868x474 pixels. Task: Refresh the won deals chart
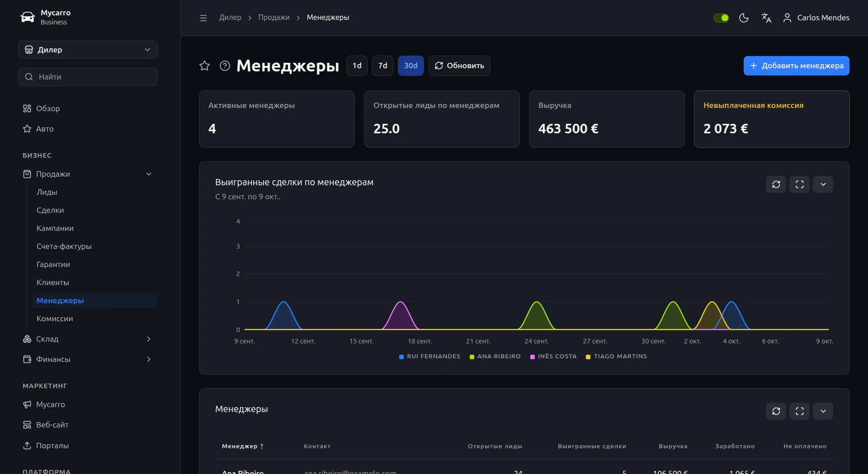tap(776, 184)
